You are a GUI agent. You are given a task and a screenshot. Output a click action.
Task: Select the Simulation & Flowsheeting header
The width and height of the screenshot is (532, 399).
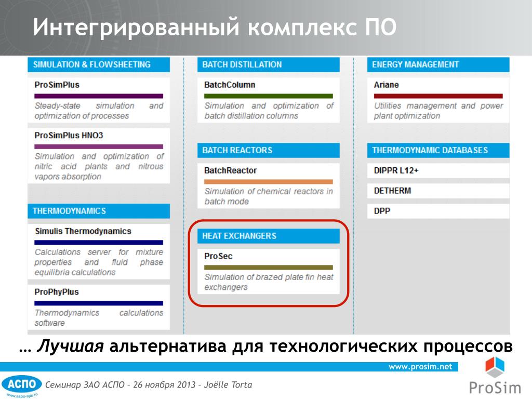coord(99,64)
